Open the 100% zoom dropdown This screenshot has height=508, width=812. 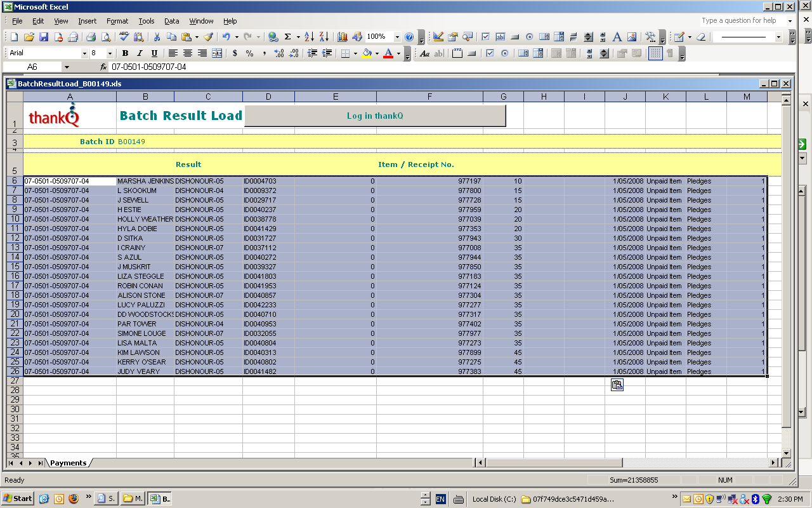[x=397, y=37]
